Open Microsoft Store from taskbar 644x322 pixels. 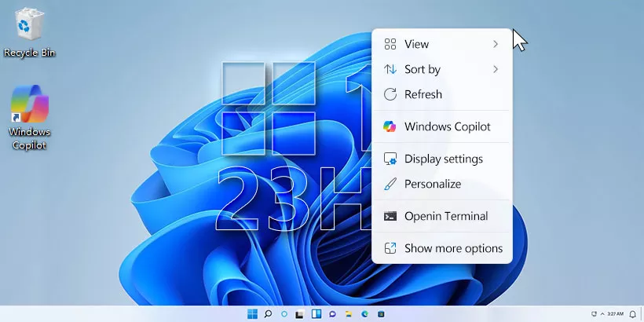click(x=381, y=314)
